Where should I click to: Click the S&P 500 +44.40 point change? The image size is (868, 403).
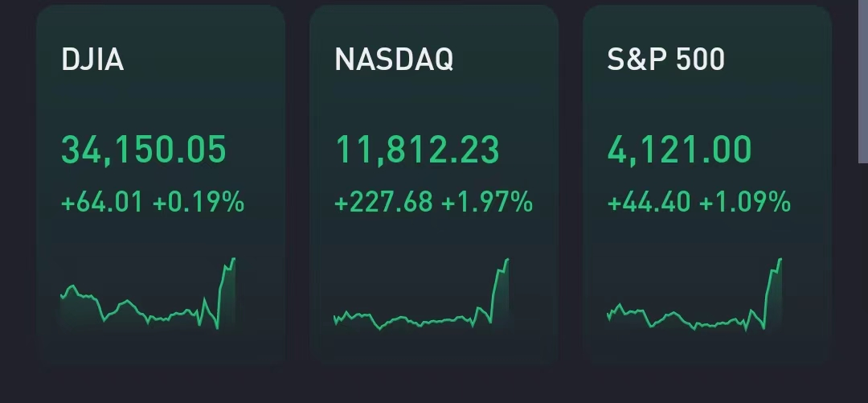[649, 203]
